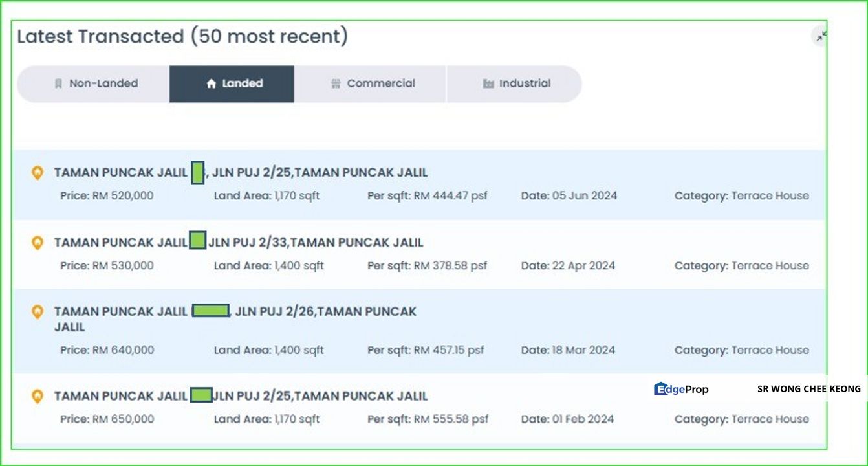Click 'Terrace House' category in the 18 Mar 2024 row
868x466 pixels.
pyautogui.click(x=770, y=350)
